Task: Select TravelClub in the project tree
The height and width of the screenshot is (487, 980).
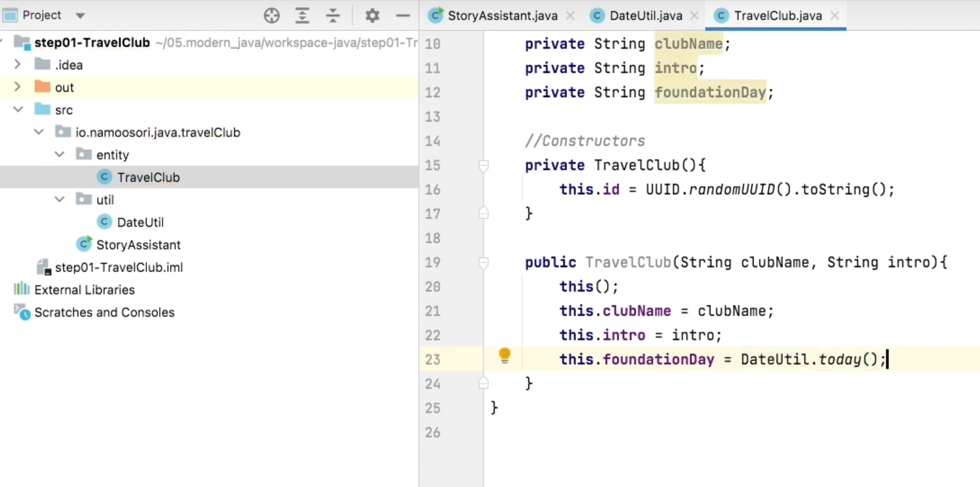Action: click(148, 177)
